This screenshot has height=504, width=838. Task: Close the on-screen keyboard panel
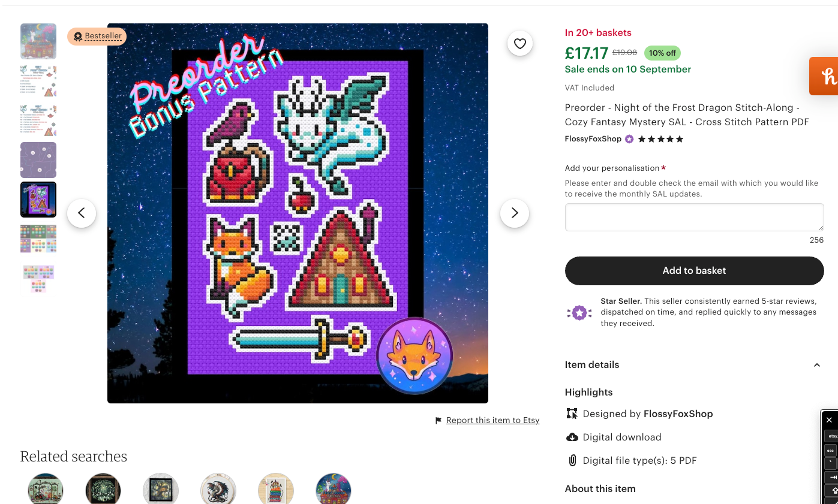tap(829, 420)
